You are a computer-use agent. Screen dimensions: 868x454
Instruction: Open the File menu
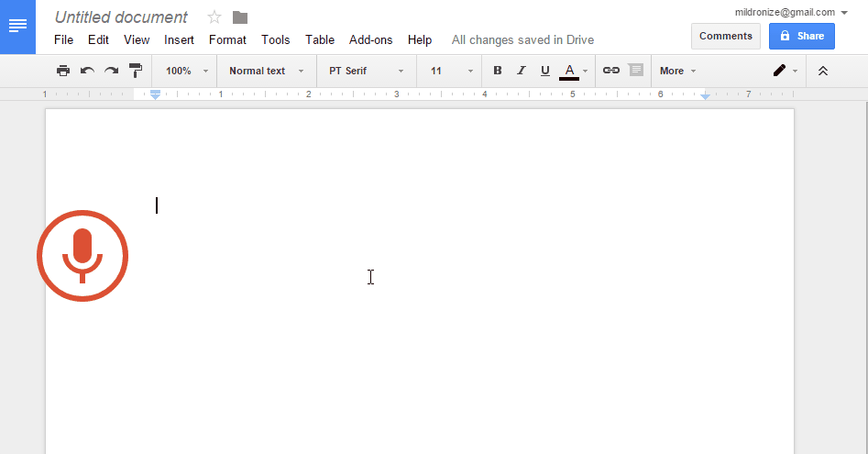pos(63,39)
